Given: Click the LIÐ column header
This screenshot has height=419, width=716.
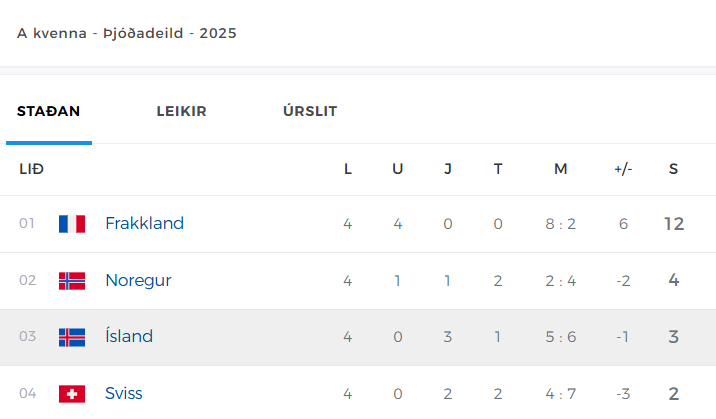Looking at the screenshot, I should [x=32, y=169].
